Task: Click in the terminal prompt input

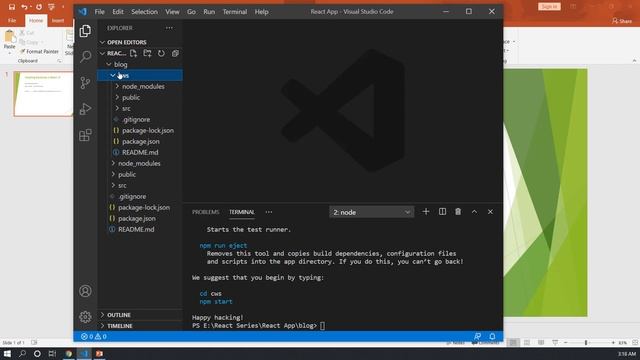Action: (x=322, y=326)
